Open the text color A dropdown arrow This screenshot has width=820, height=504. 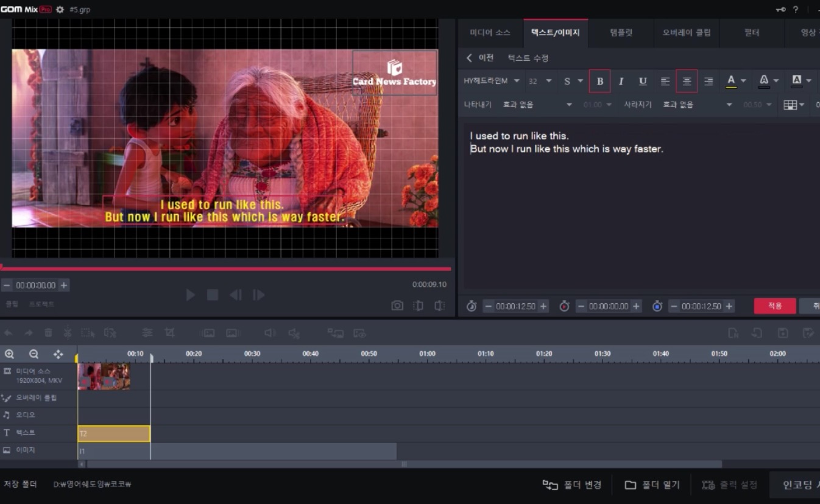click(743, 81)
